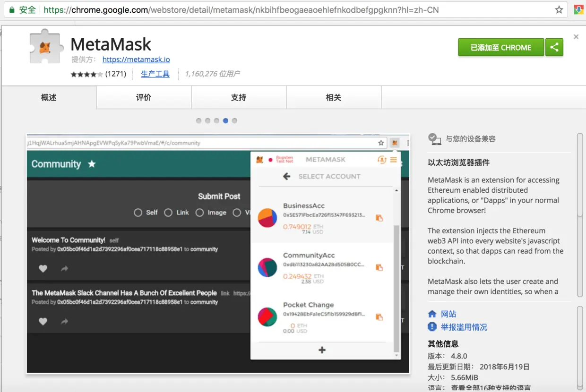Select the Link radio button

[x=168, y=213]
